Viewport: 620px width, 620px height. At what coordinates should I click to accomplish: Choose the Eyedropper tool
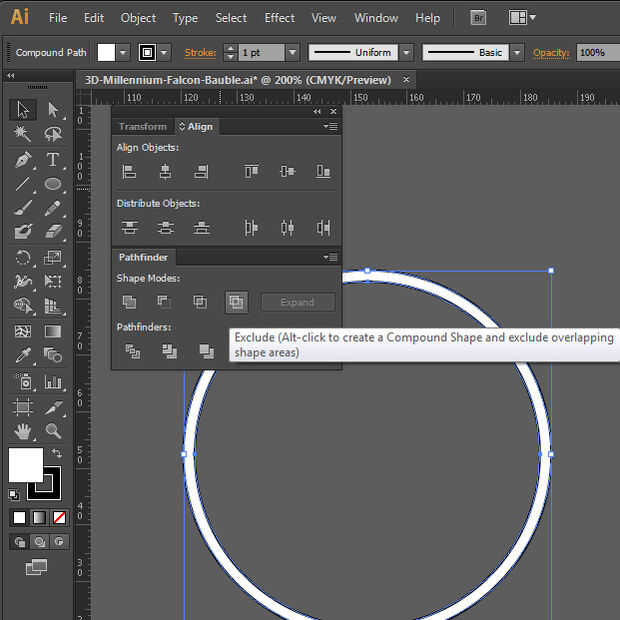[x=23, y=356]
